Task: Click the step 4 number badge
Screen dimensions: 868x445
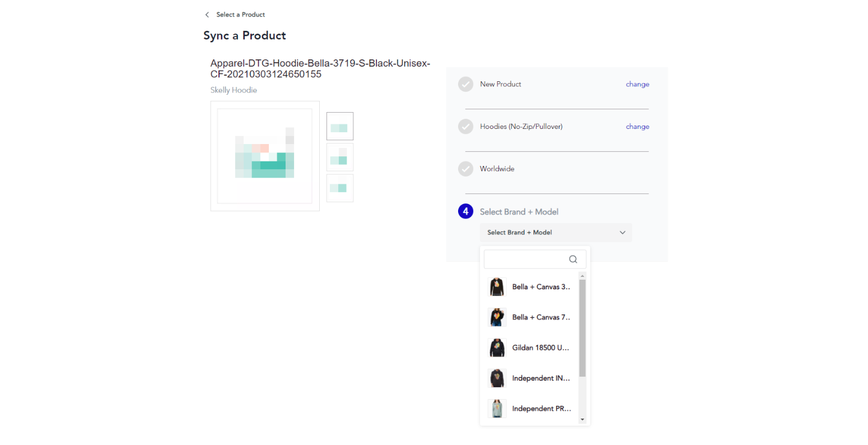Action: (465, 211)
